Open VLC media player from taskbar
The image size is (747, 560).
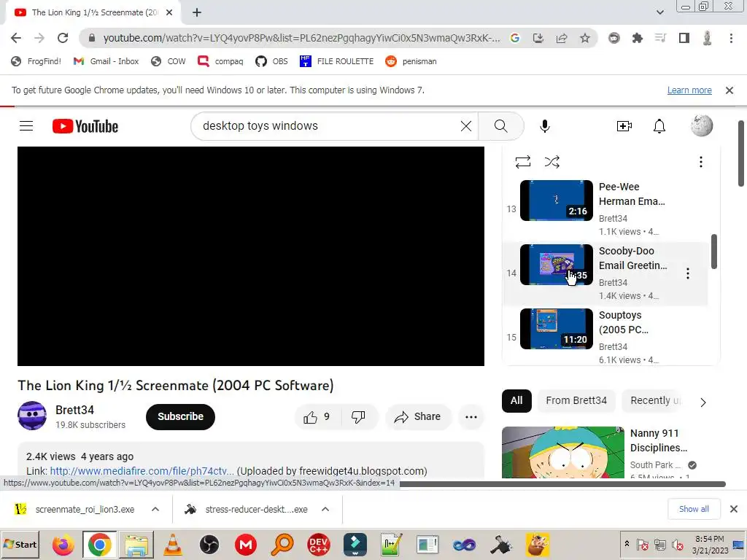click(x=172, y=545)
